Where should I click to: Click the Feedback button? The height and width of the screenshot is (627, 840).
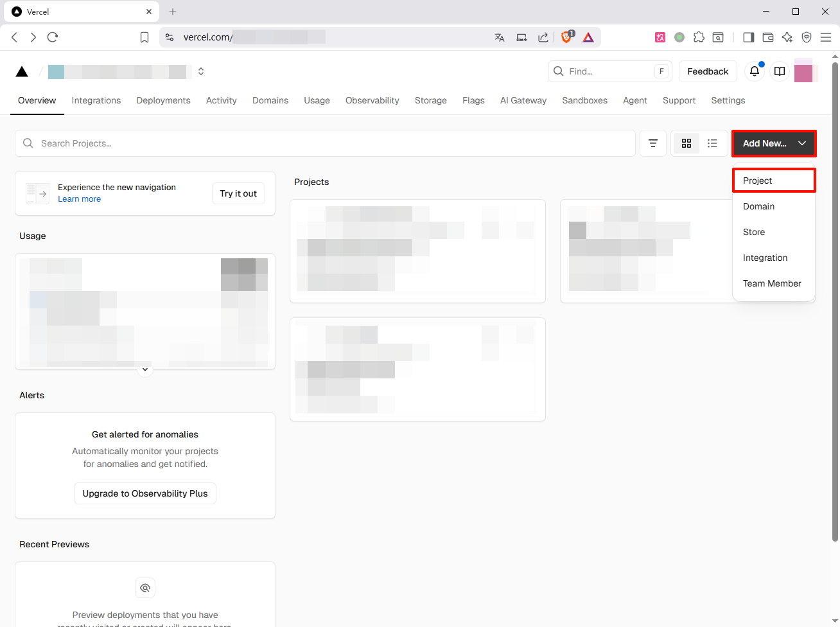point(708,71)
